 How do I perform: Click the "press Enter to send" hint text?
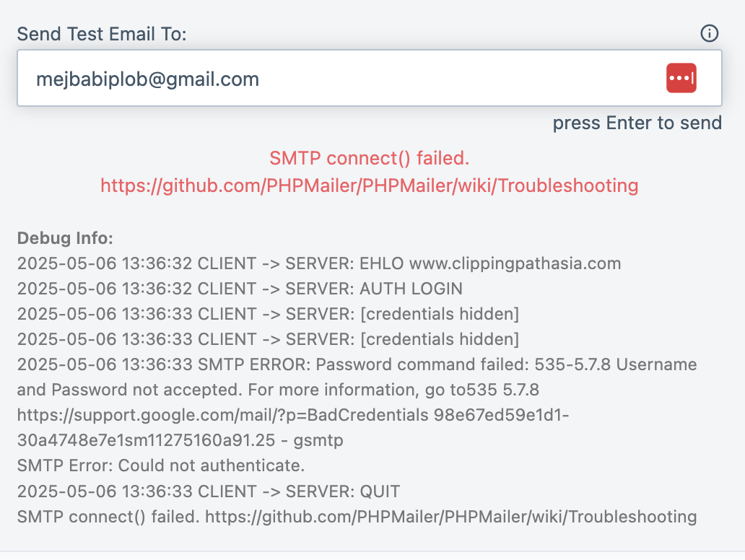[637, 123]
